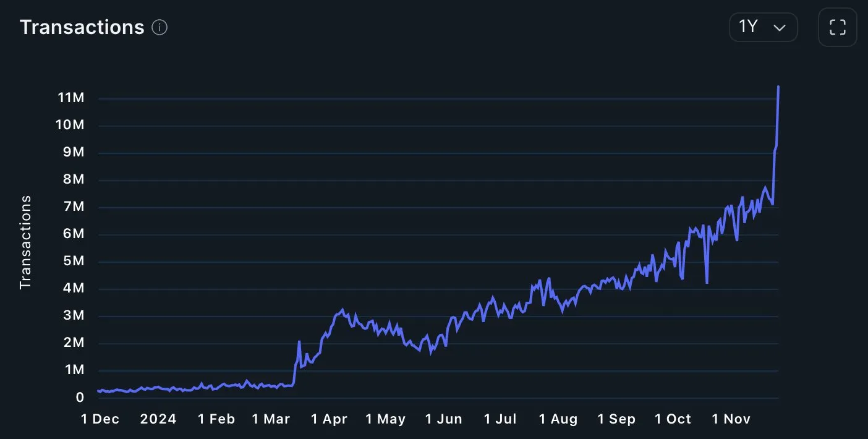Click the 1 Feb x-axis label
Image resolution: width=868 pixels, height=439 pixels.
[x=216, y=419]
